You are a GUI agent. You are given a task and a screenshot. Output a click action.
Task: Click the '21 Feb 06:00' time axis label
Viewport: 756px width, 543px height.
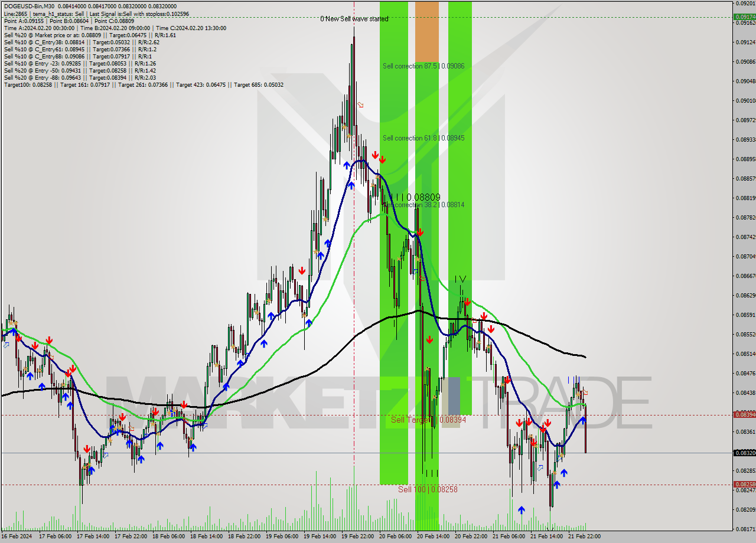pos(509,537)
